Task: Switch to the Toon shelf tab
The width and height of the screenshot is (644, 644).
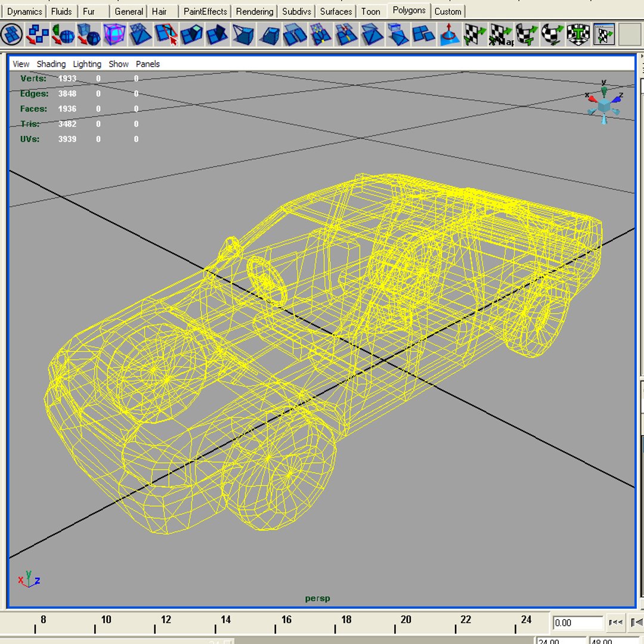Action: pyautogui.click(x=371, y=11)
